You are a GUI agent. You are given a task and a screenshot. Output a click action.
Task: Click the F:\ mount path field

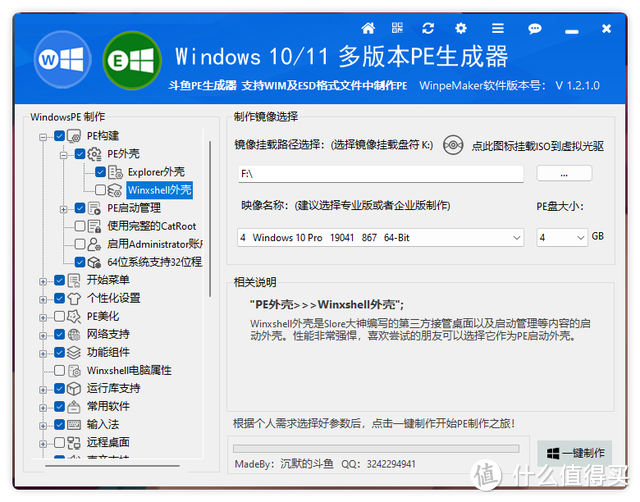point(380,174)
